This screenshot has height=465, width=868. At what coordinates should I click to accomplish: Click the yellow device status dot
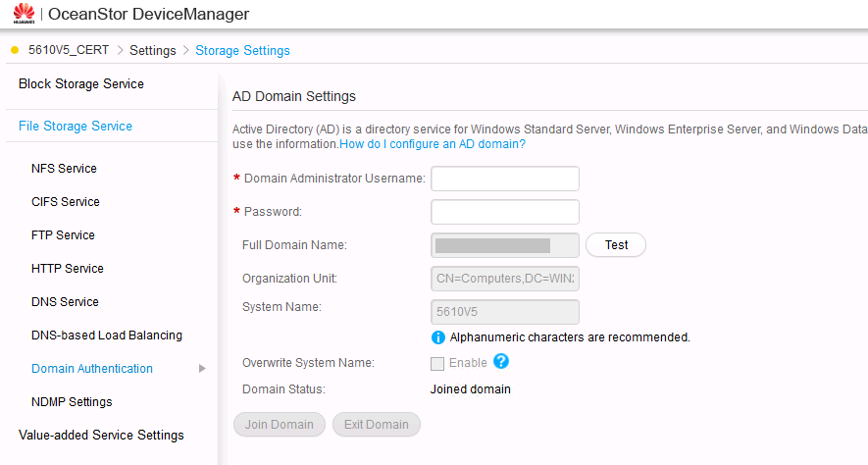15,50
